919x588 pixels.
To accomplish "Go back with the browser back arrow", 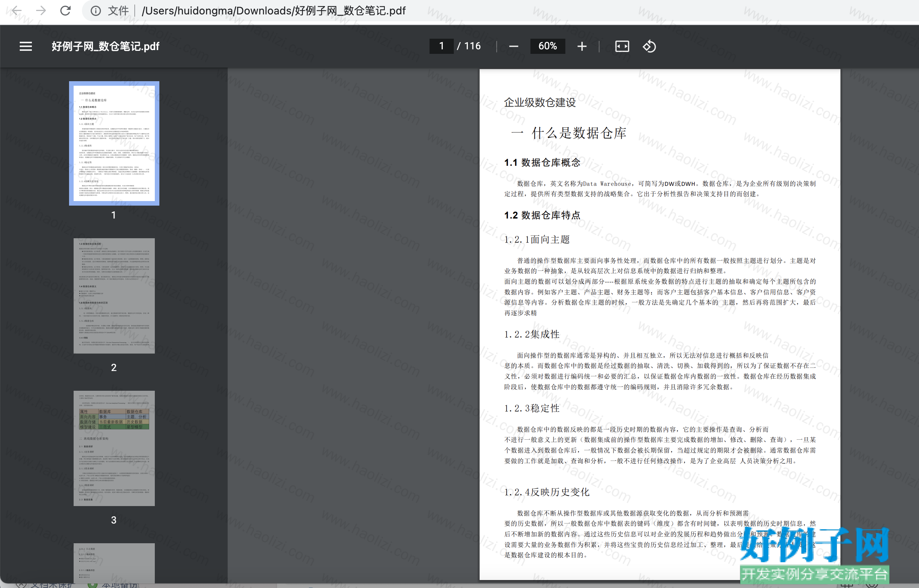I will 16,11.
